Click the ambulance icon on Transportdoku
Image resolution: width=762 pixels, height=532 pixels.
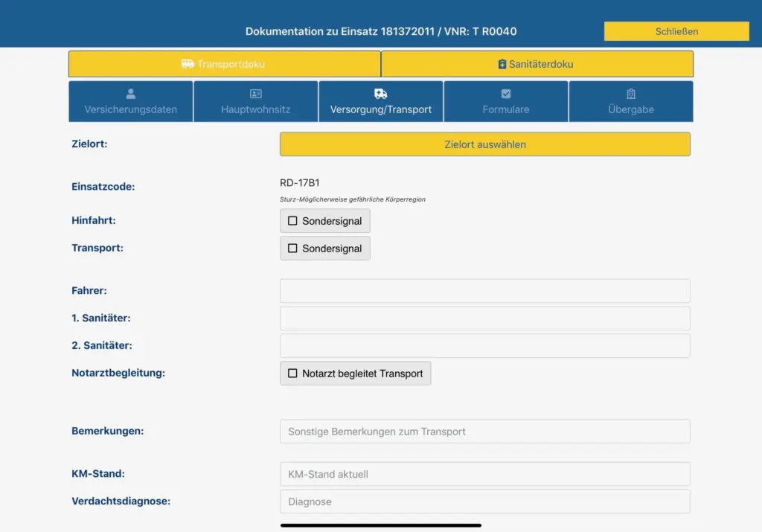coord(188,64)
